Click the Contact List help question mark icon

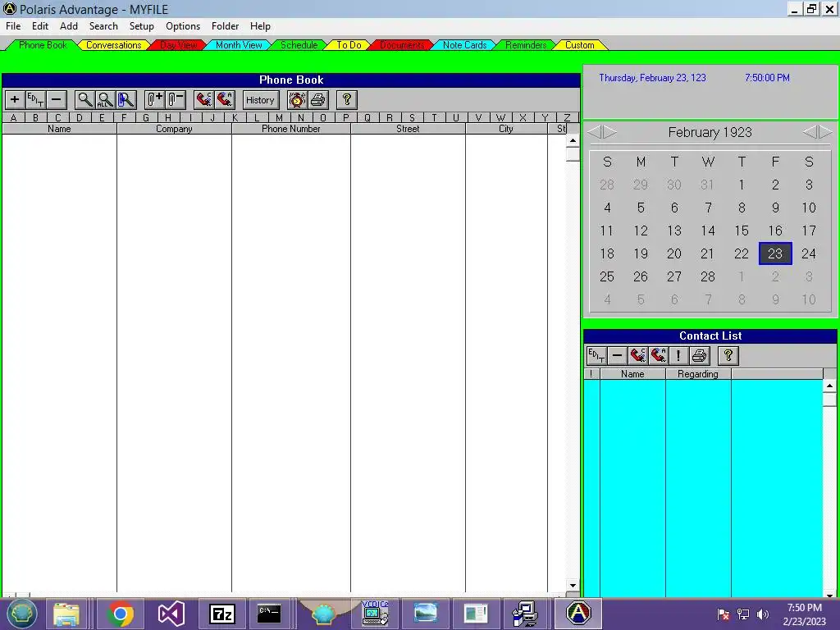(x=728, y=355)
